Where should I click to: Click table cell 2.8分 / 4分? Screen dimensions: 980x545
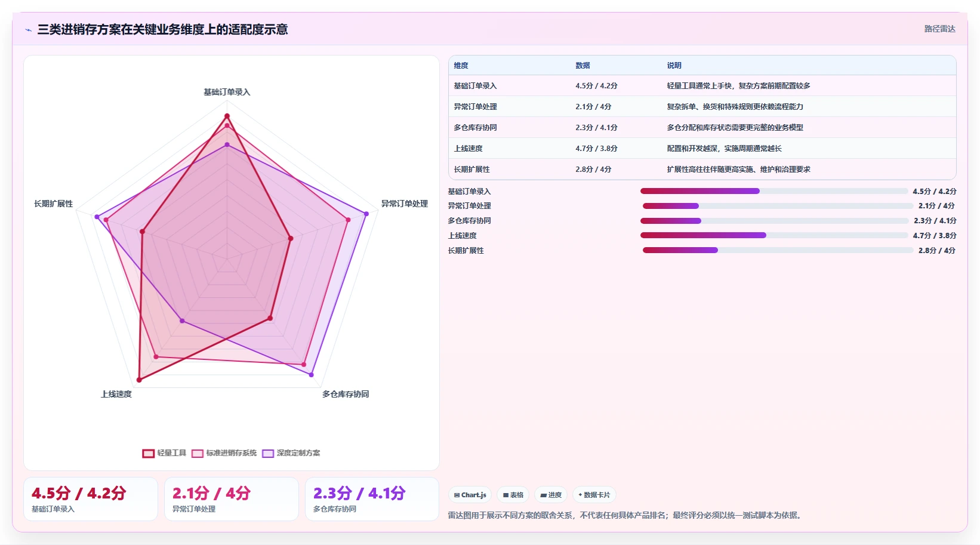(x=593, y=170)
